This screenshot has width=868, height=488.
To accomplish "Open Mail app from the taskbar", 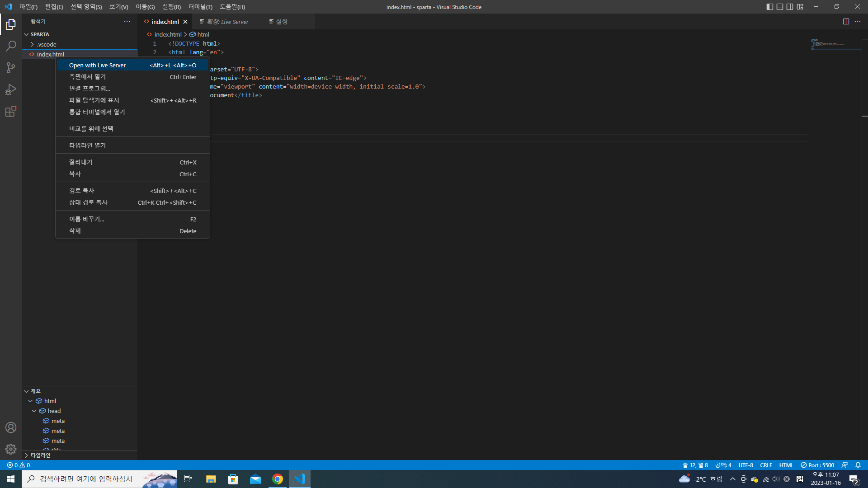I will point(255,479).
